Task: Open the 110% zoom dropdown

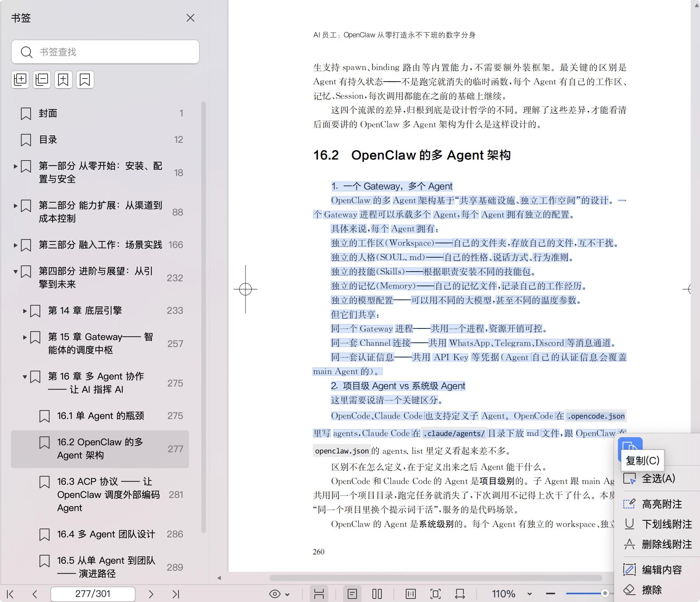Action: 530,594
